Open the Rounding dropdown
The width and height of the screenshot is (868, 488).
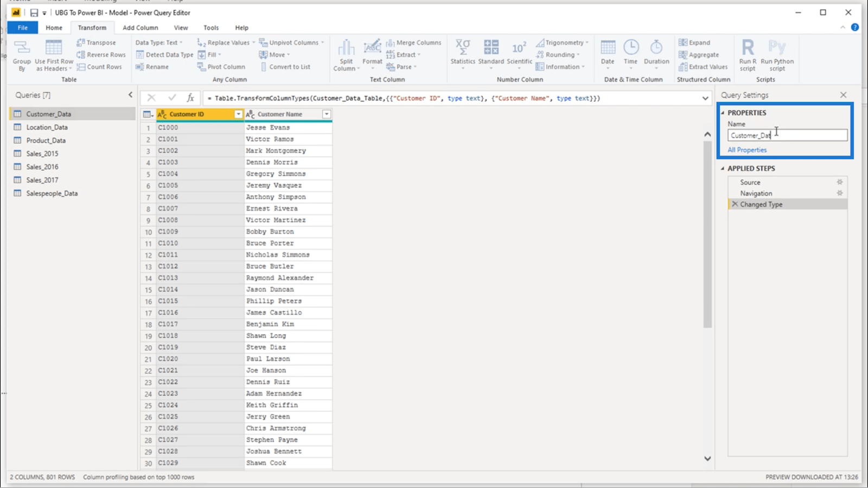point(558,55)
